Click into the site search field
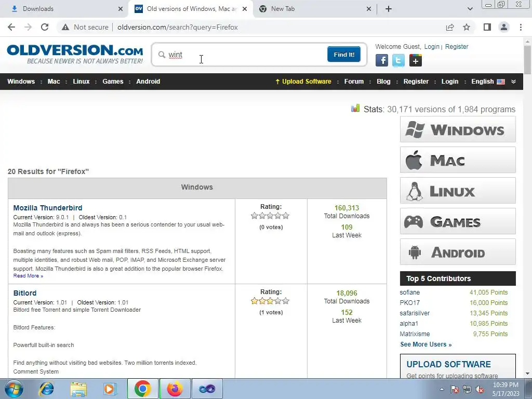Viewport: 532px width, 399px height. pos(246,55)
